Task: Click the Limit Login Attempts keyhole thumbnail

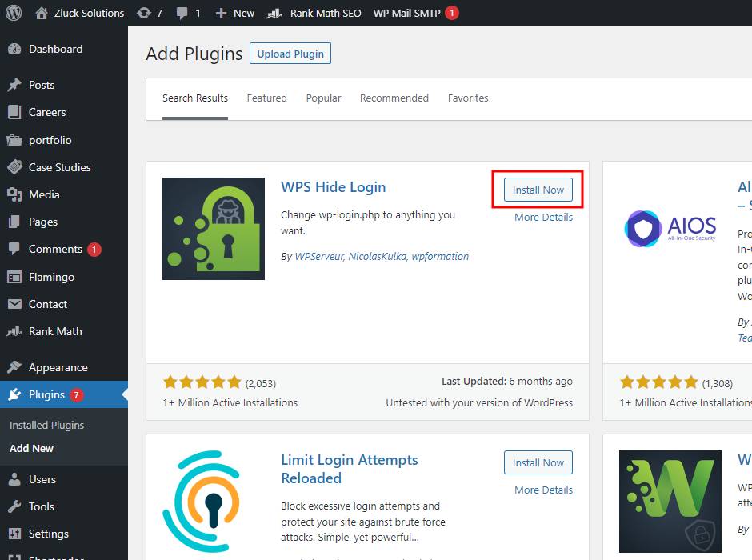Action: (202, 502)
